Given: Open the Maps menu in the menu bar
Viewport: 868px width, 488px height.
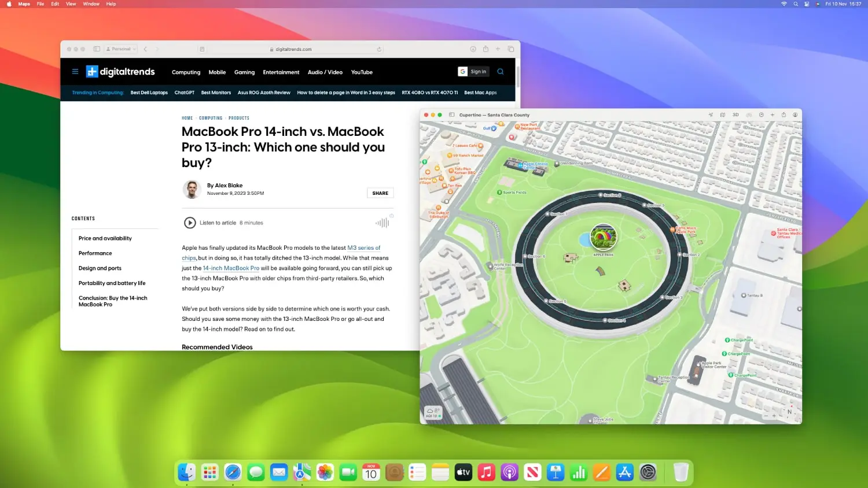Looking at the screenshot, I should (x=23, y=4).
